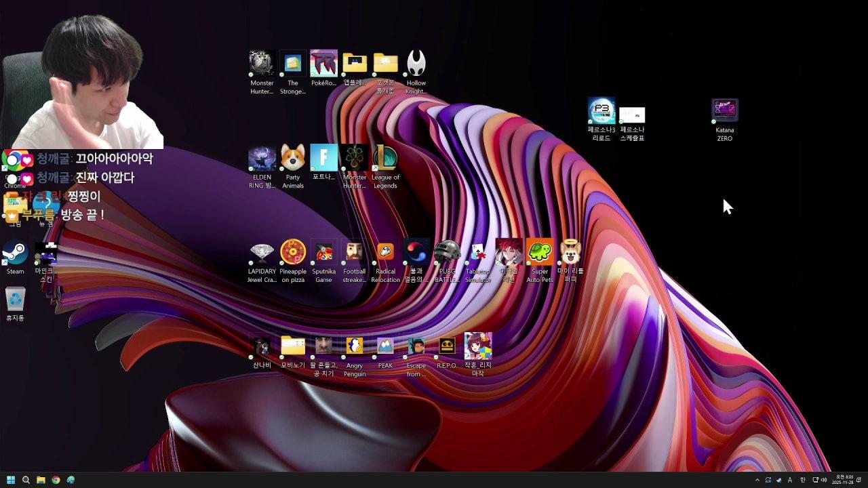Expand the hidden system tray icons chevron
This screenshot has height=488, width=868.
[x=757, y=480]
